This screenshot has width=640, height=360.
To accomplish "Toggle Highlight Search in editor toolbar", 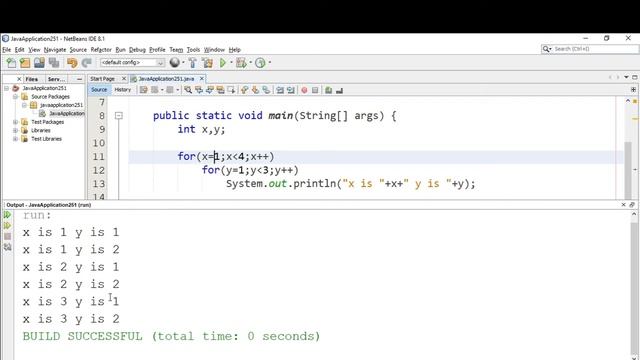I will pos(220,90).
